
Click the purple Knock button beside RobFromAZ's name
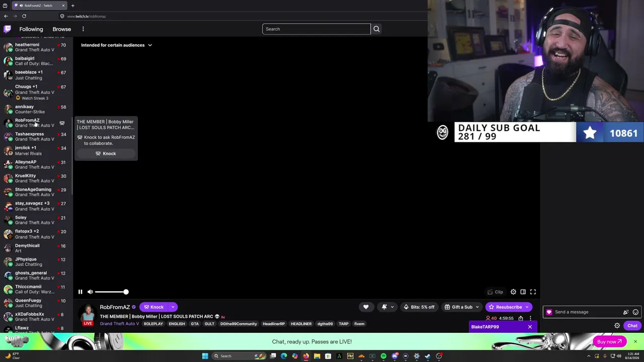click(154, 307)
